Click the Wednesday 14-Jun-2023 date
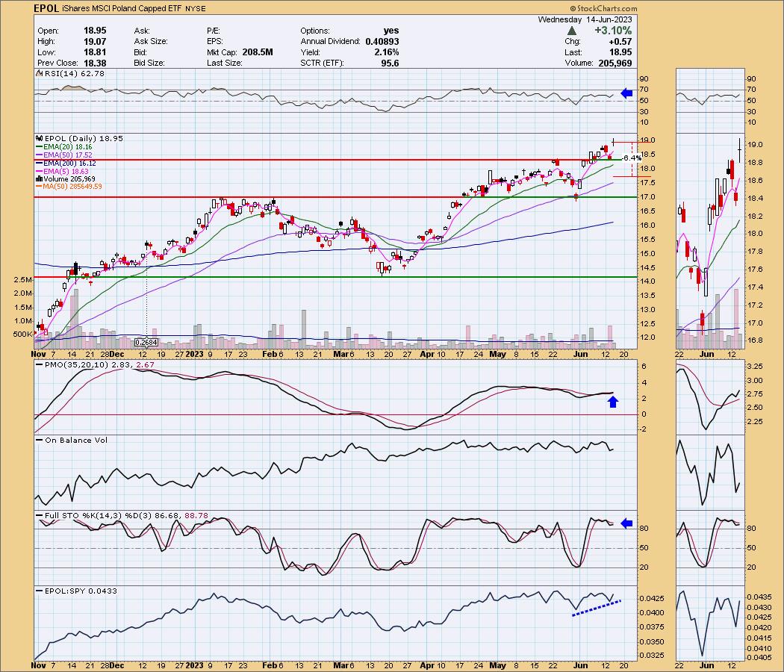This screenshot has height=672, width=784. tap(585, 19)
